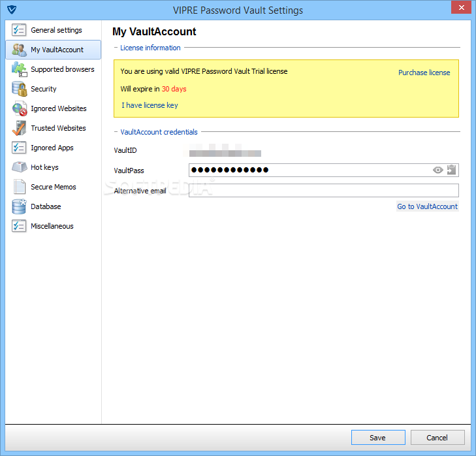Open Supported browsers section
Image resolution: width=476 pixels, height=456 pixels.
[53, 69]
